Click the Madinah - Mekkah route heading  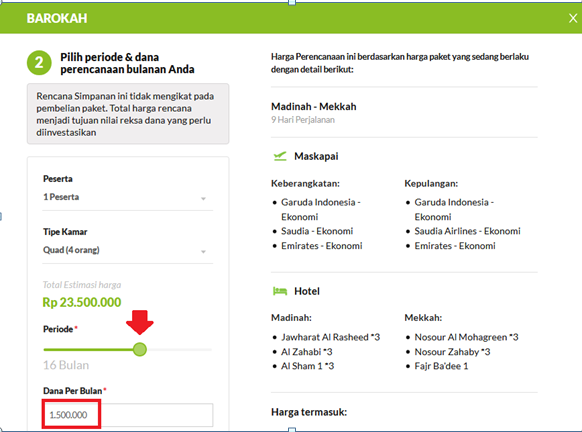pyautogui.click(x=314, y=107)
